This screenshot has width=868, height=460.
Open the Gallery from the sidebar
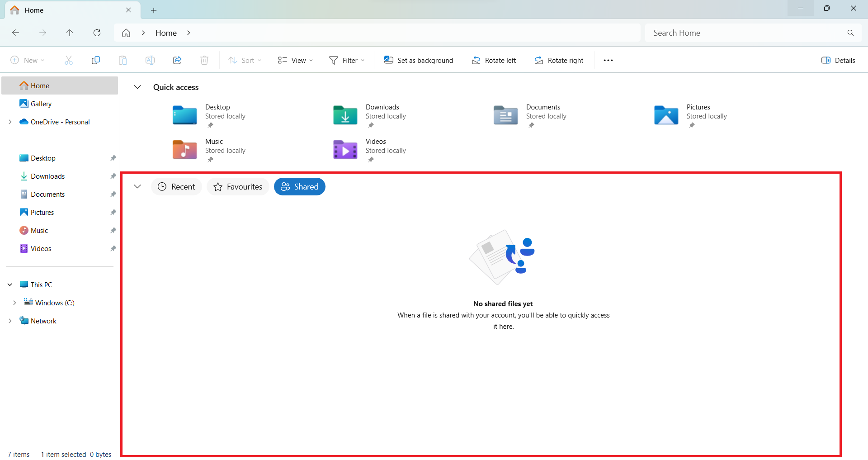click(41, 104)
